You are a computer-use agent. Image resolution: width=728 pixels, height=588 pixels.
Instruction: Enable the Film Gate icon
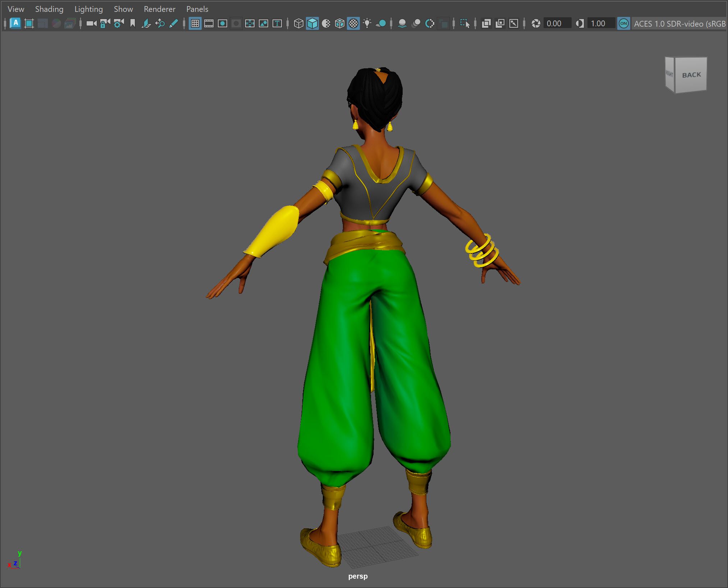click(x=209, y=24)
